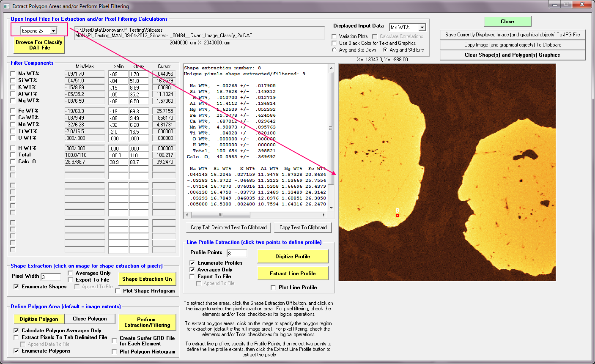Select the Avg and Std Devs radio option
595x364 pixels.
[335, 50]
